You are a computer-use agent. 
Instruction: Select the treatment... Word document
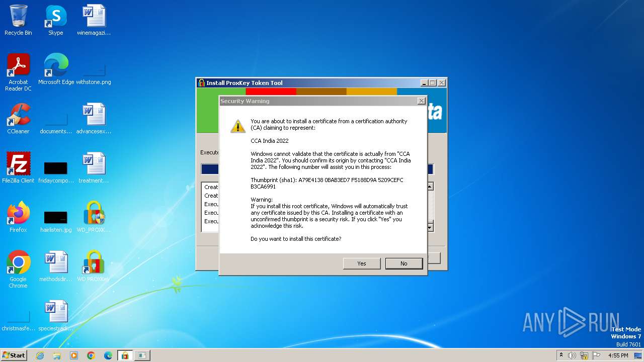[94, 167]
